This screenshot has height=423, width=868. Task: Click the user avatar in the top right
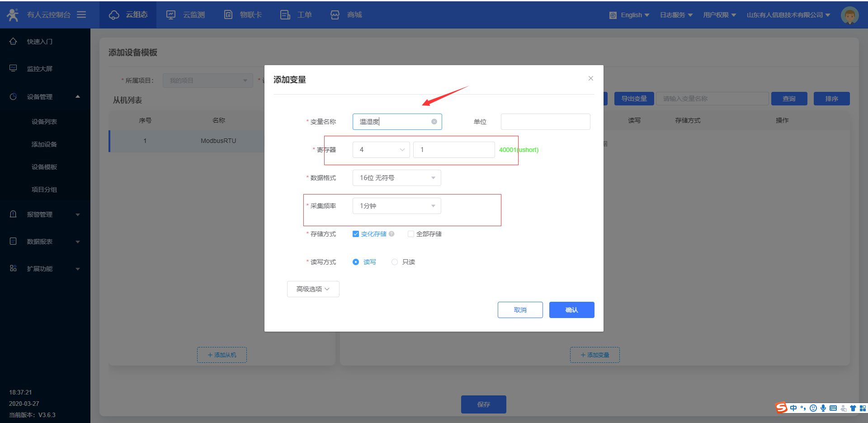pos(849,15)
